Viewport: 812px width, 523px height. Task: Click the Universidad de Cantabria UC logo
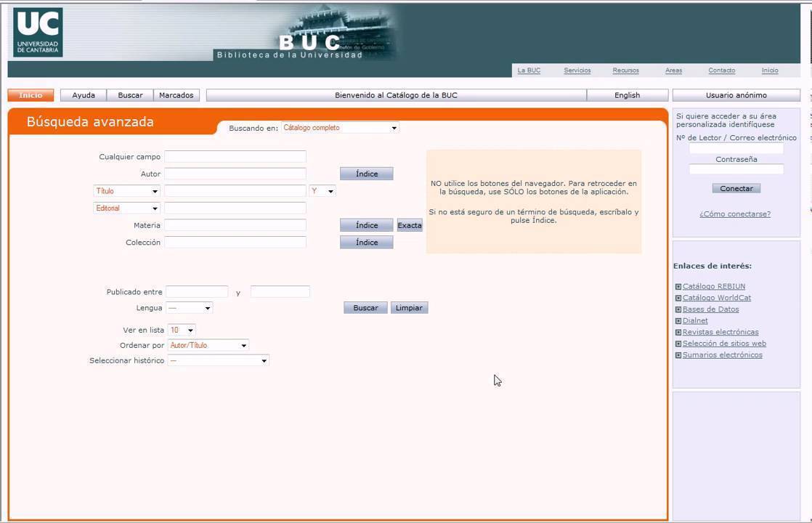point(38,32)
